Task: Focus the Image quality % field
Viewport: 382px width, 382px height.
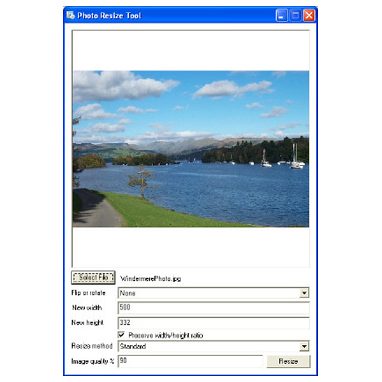Action: 190,361
